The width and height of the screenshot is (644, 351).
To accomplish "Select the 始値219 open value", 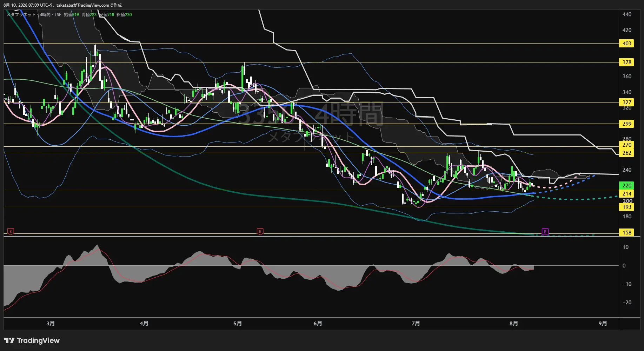I will [71, 15].
